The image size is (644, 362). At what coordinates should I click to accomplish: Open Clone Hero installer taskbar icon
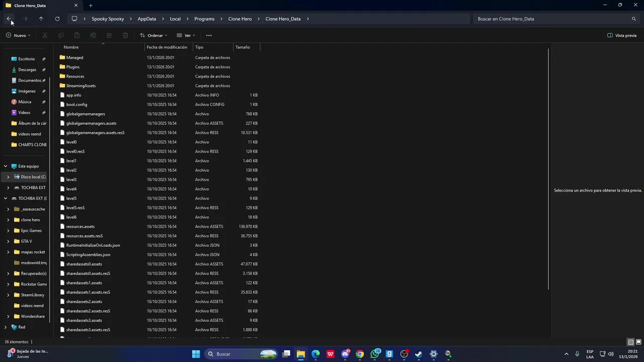[x=448, y=354]
